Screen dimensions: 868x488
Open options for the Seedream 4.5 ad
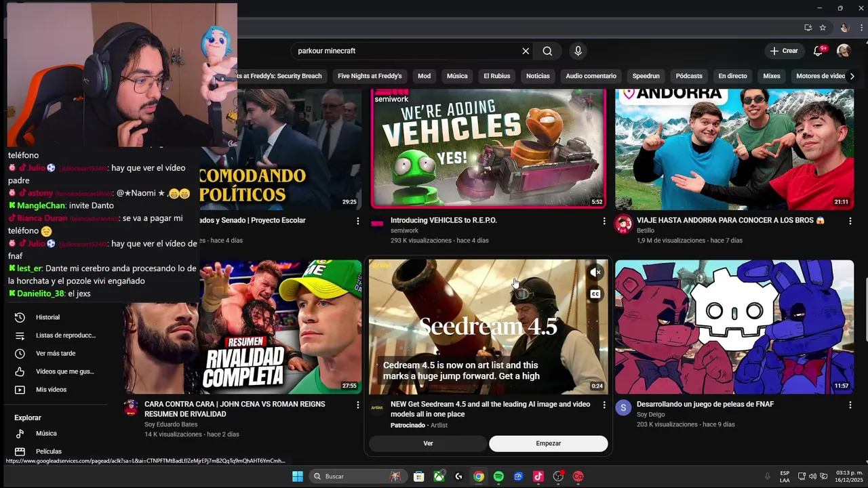tap(604, 405)
